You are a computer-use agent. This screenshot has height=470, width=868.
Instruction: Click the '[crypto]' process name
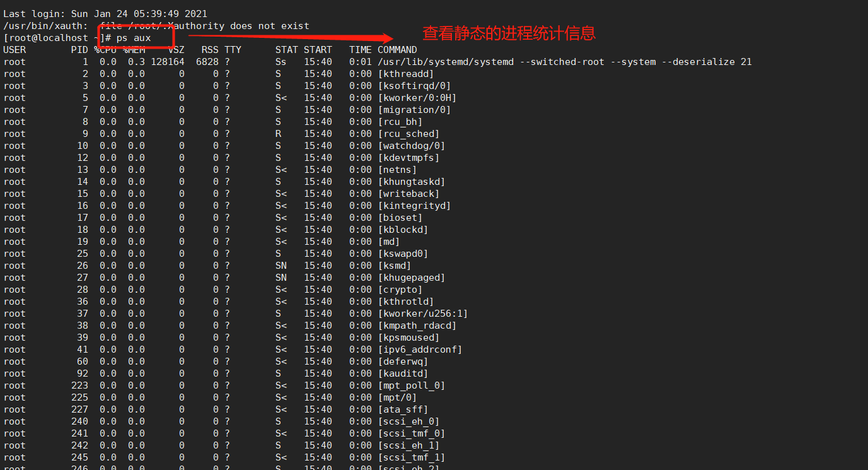(400, 290)
